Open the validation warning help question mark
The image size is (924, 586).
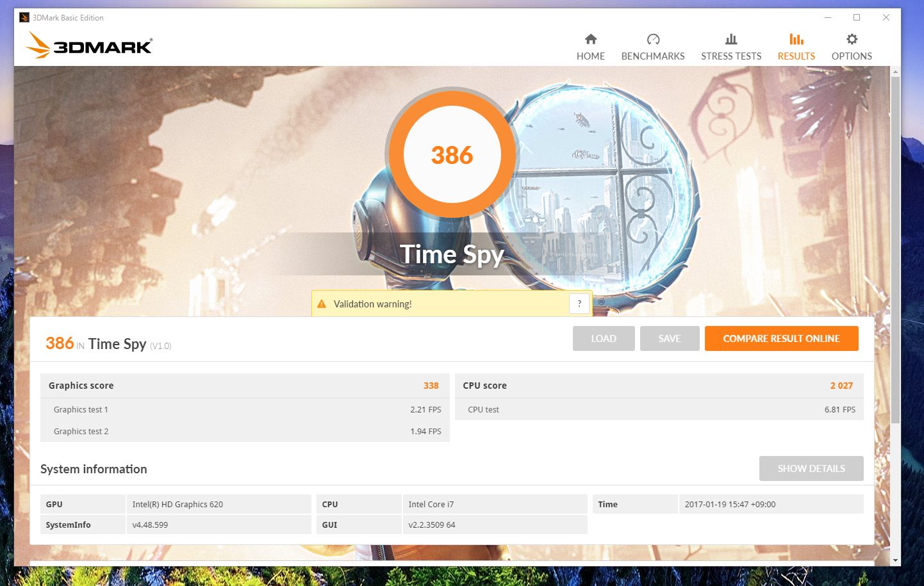[579, 304]
